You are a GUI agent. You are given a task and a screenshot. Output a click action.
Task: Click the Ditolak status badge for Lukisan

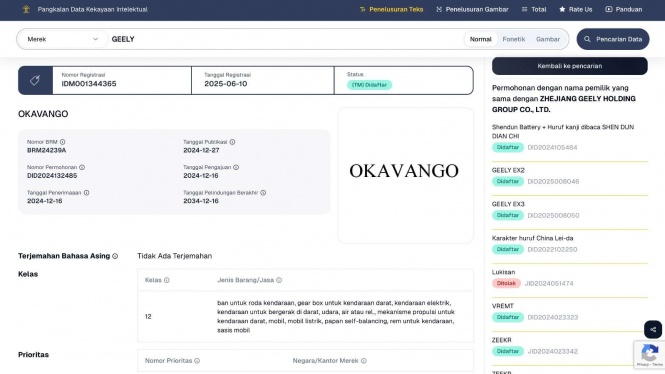point(506,283)
